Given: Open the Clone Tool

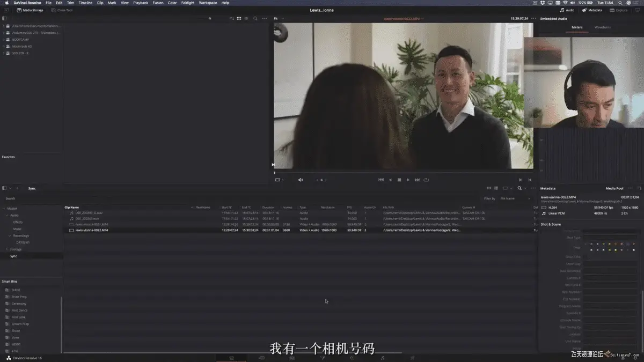Looking at the screenshot, I should click(62, 10).
